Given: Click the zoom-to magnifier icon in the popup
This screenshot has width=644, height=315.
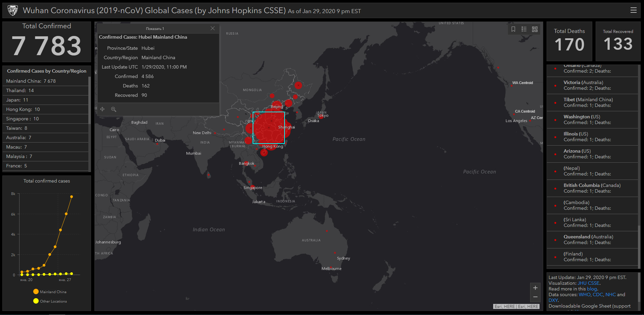Looking at the screenshot, I should [114, 109].
